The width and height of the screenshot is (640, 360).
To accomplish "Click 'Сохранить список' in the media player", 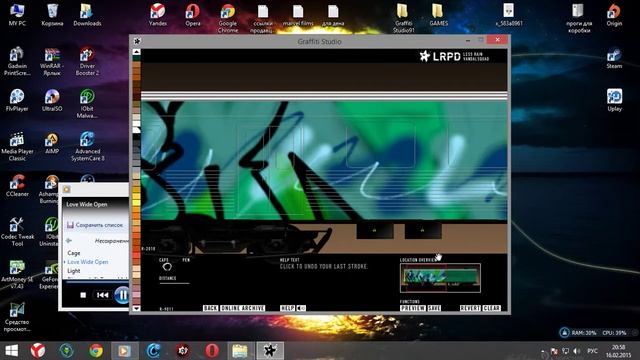I will pos(95,225).
